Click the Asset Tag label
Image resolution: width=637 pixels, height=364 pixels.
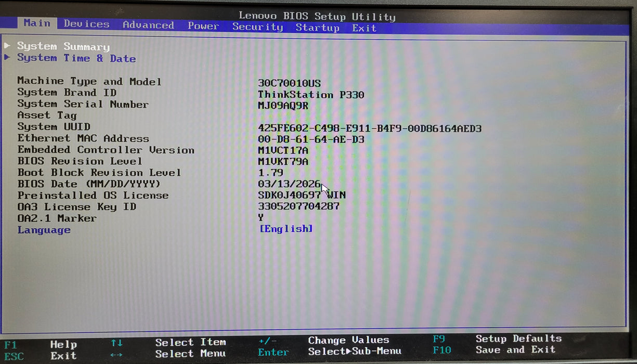coord(47,115)
